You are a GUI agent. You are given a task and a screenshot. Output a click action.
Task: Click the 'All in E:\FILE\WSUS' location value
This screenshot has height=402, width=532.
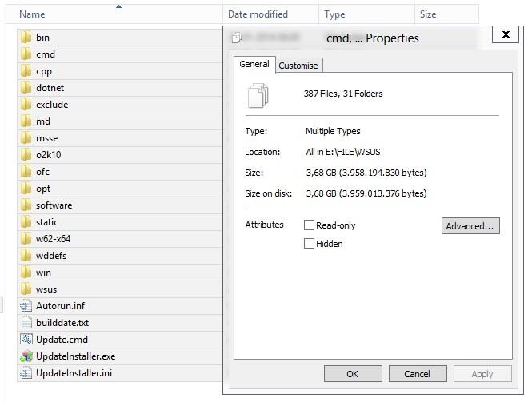(343, 152)
